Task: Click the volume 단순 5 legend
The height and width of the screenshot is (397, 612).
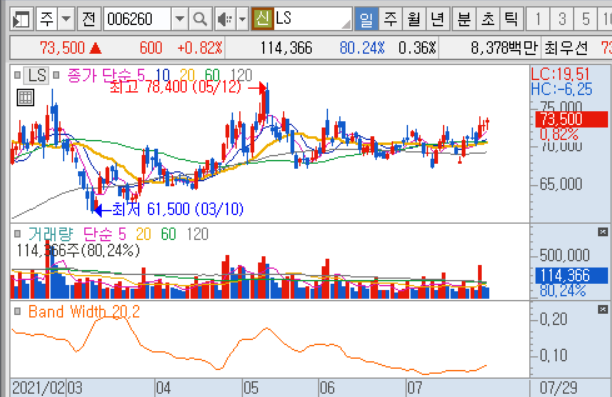Action: point(105,234)
